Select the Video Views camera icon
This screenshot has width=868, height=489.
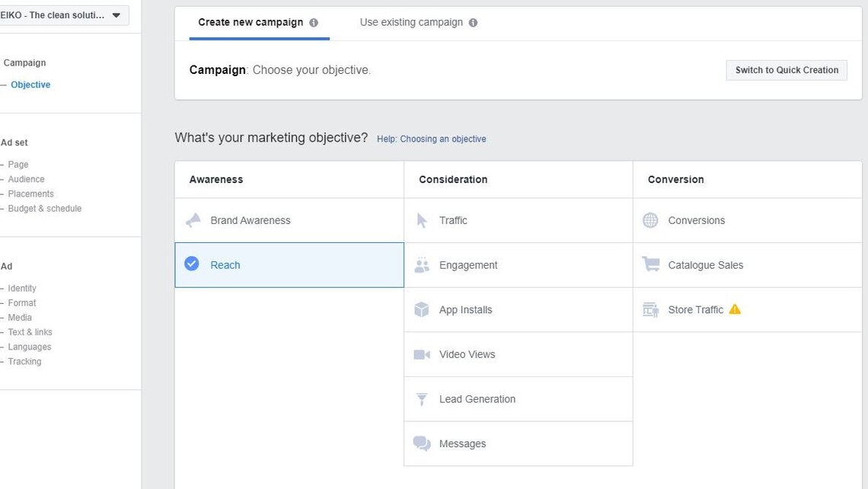point(422,354)
